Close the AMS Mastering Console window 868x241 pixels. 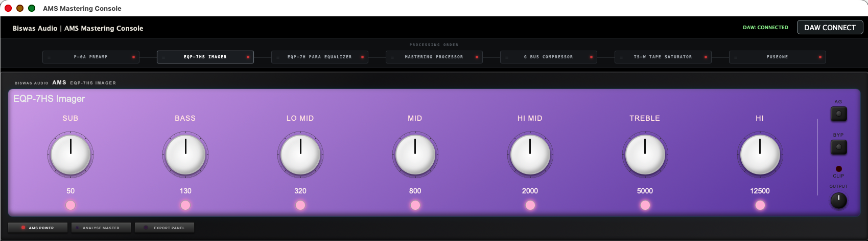click(x=8, y=8)
